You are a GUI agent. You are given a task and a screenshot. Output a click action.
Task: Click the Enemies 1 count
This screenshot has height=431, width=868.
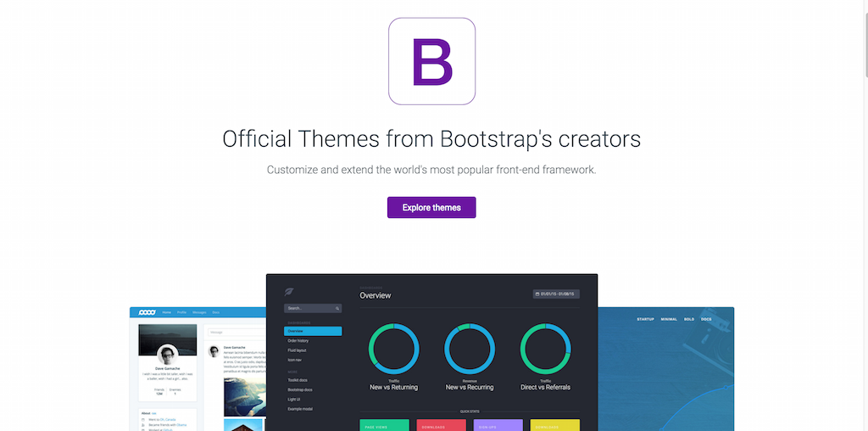click(x=175, y=392)
